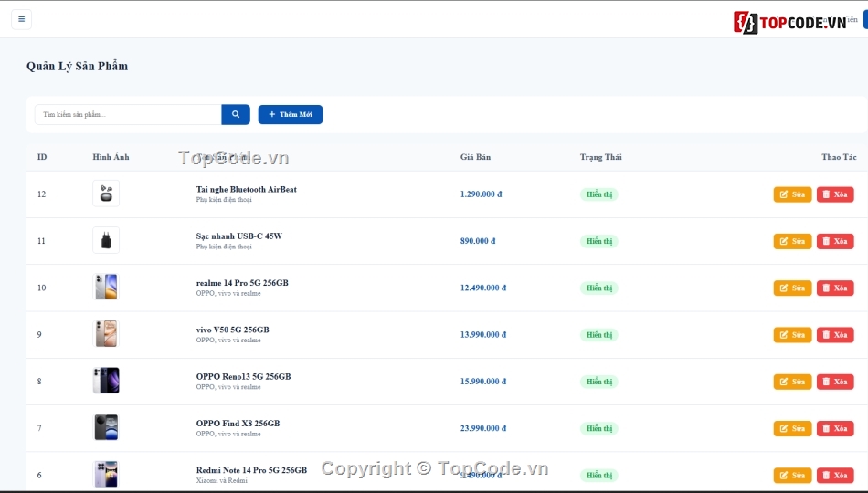Click the Giá Bán column header
The width and height of the screenshot is (868, 493).
tap(475, 157)
